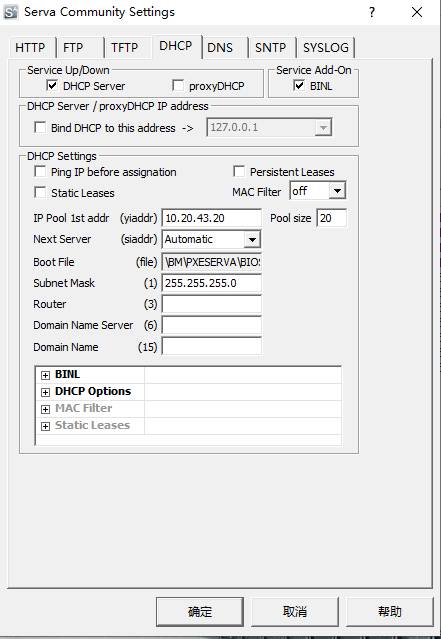Open the SYSLOG tab
Viewport: 441px width, 639px height.
[326, 48]
